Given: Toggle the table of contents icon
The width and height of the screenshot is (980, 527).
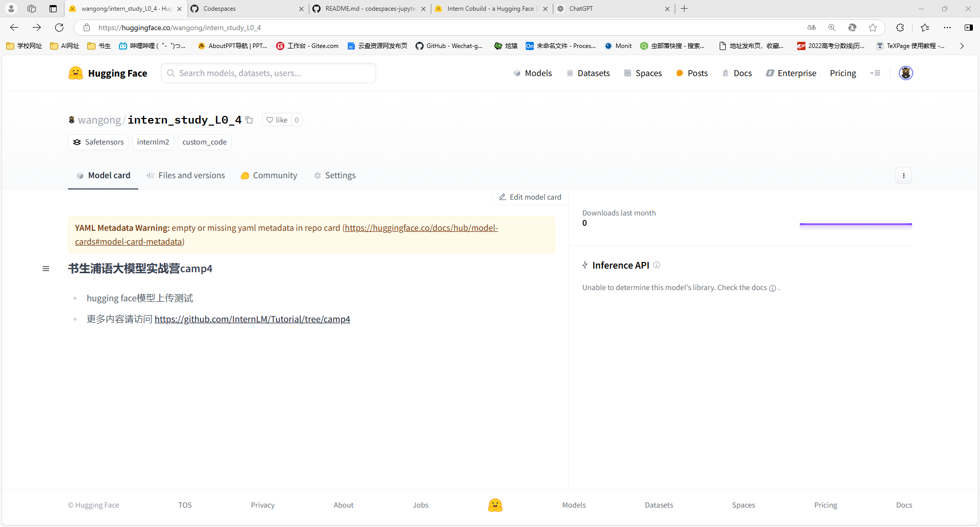Looking at the screenshot, I should [46, 269].
